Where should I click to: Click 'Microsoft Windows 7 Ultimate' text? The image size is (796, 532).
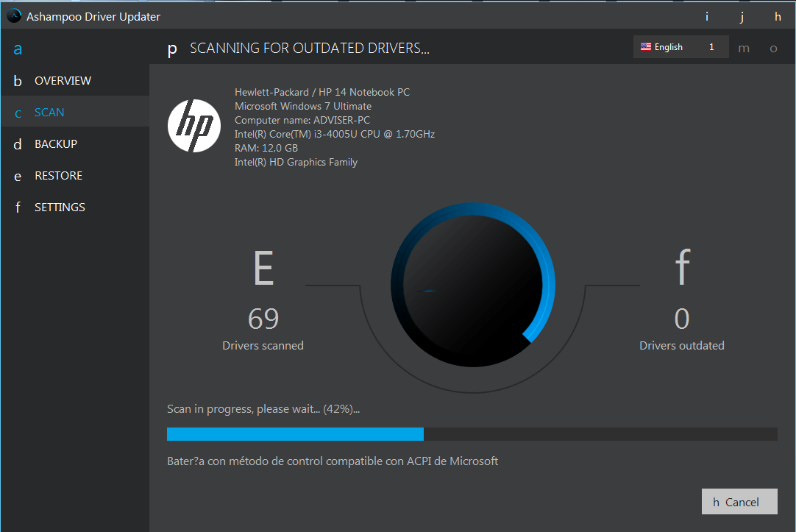tap(303, 106)
